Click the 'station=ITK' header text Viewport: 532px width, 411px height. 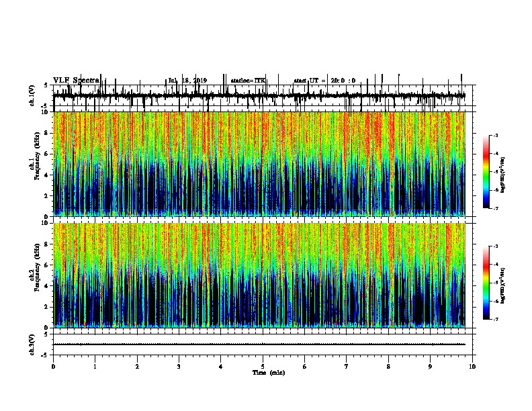(x=248, y=81)
